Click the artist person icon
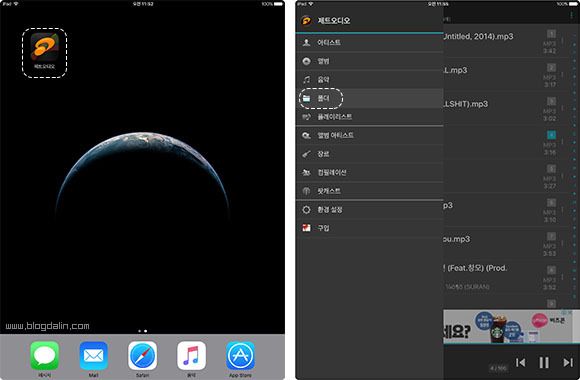This screenshot has height=380, width=580. point(306,43)
